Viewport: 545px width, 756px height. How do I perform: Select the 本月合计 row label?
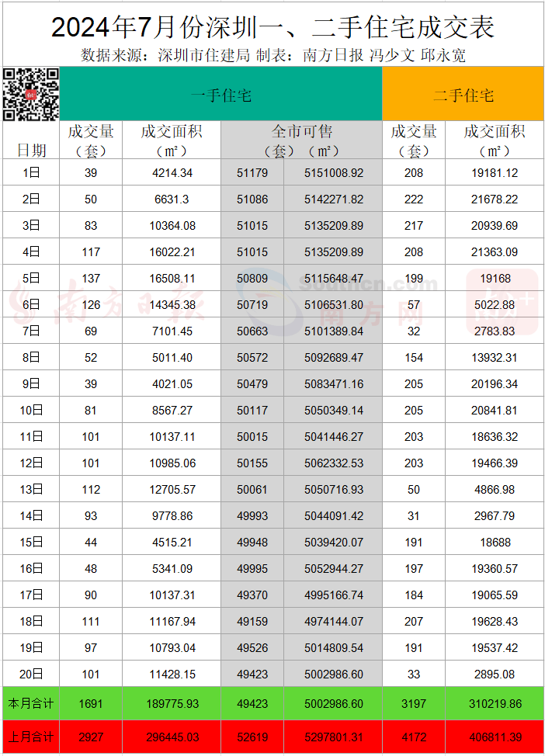click(31, 703)
